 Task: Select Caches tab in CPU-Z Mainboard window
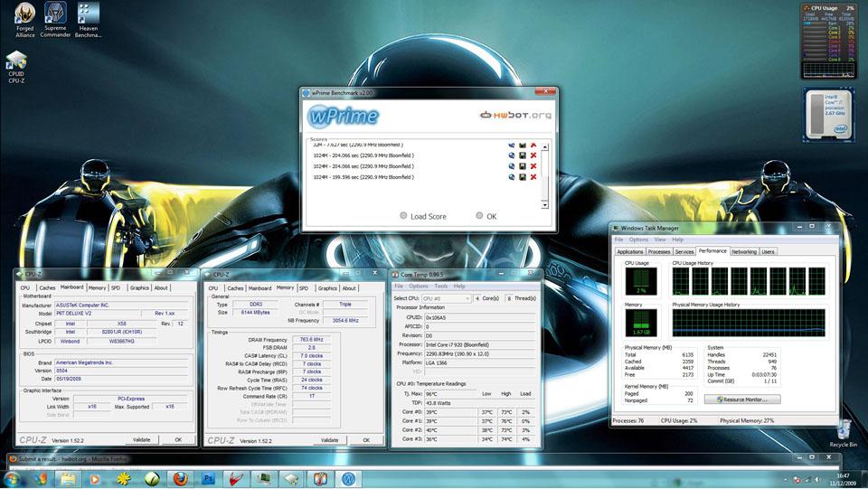[47, 287]
